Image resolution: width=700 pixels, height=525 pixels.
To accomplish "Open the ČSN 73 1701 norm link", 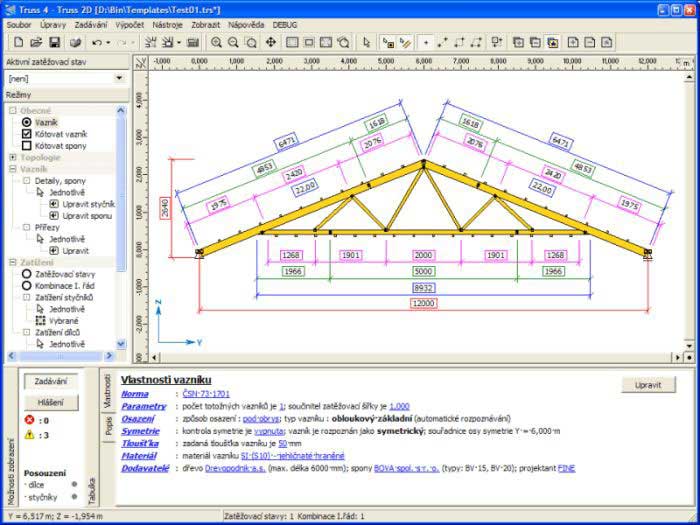I will [206, 394].
